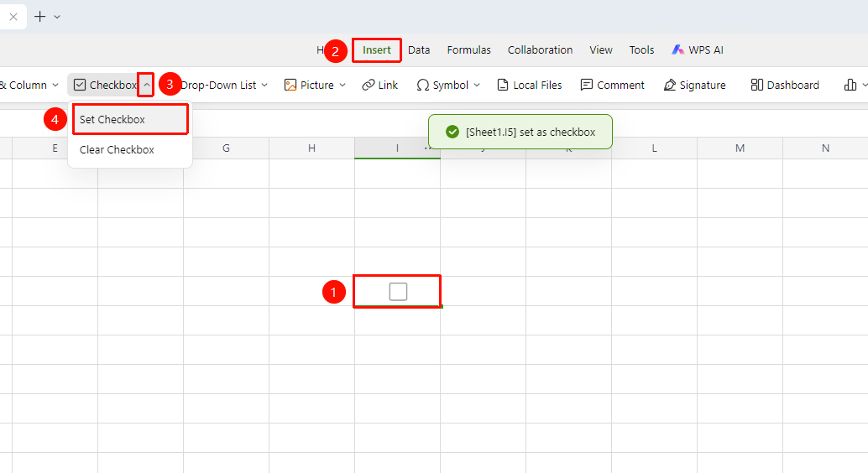The height and width of the screenshot is (473, 868).
Task: Select column N header
Action: 825,148
